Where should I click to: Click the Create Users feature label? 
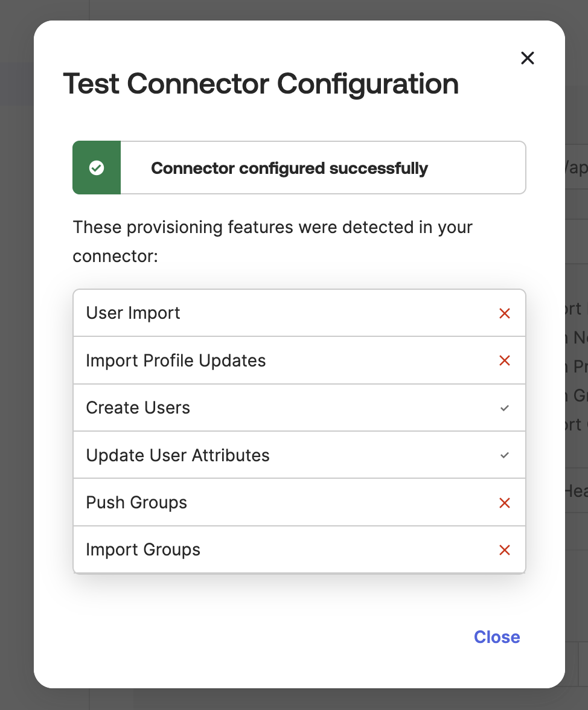(138, 408)
